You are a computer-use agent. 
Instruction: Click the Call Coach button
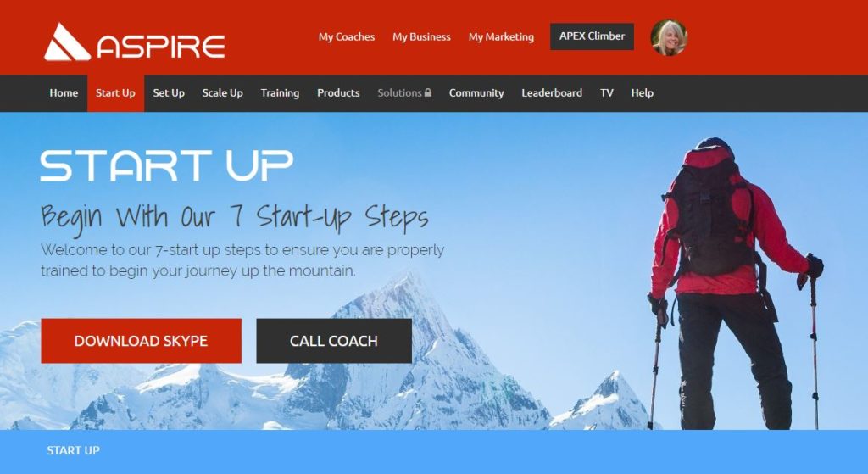[x=334, y=341]
